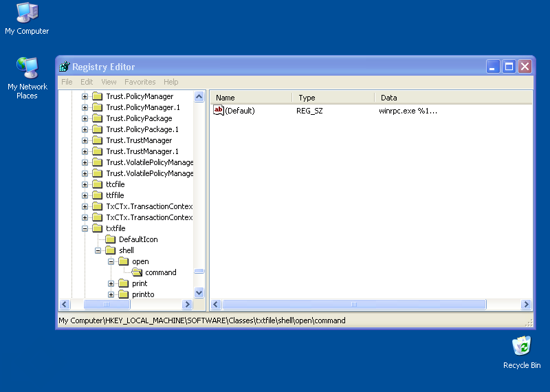
Task: Select the txtfile key label
Action: pos(115,228)
